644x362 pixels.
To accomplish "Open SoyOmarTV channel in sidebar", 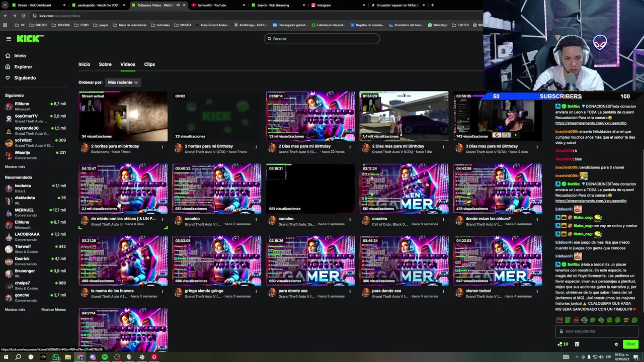I will (x=35, y=118).
